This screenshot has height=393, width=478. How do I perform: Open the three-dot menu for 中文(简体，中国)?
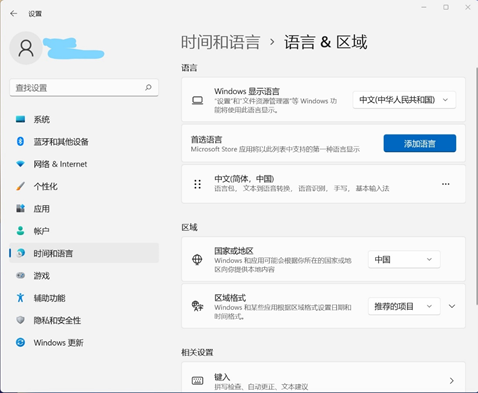pos(445,184)
